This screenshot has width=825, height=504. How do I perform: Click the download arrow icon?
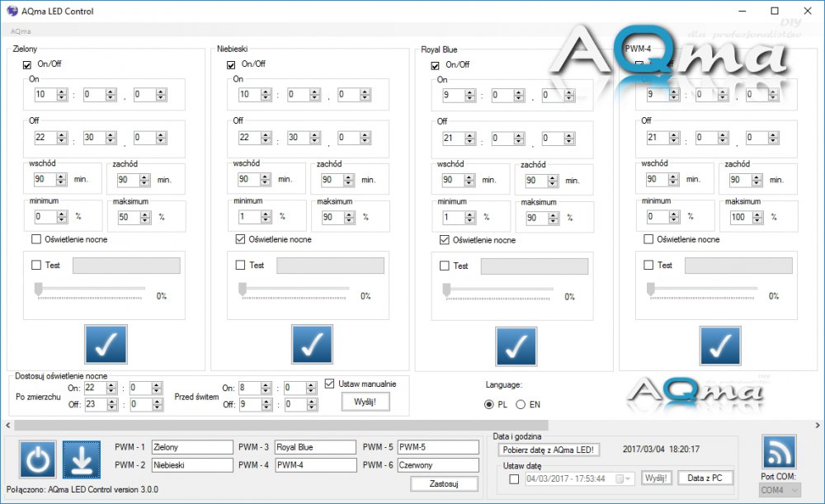[81, 460]
